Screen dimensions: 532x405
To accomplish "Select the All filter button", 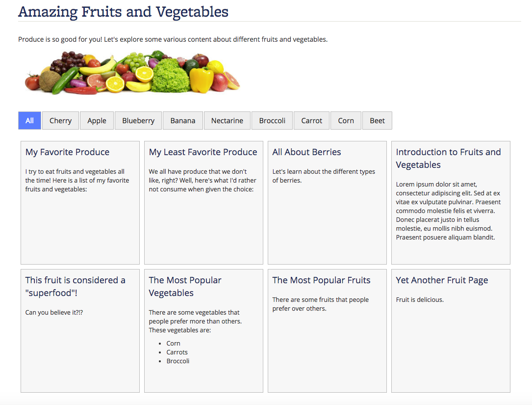I will (29, 121).
